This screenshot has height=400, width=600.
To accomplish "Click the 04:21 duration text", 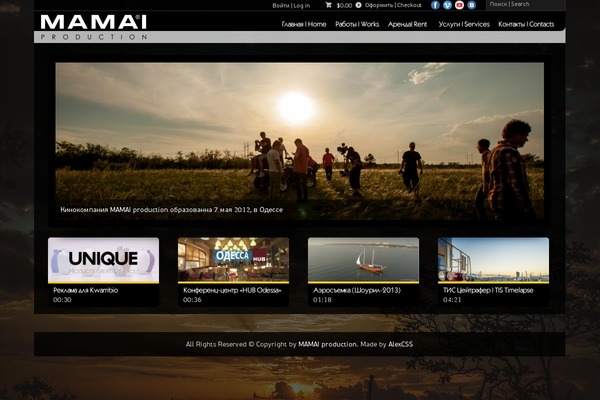I will (452, 300).
